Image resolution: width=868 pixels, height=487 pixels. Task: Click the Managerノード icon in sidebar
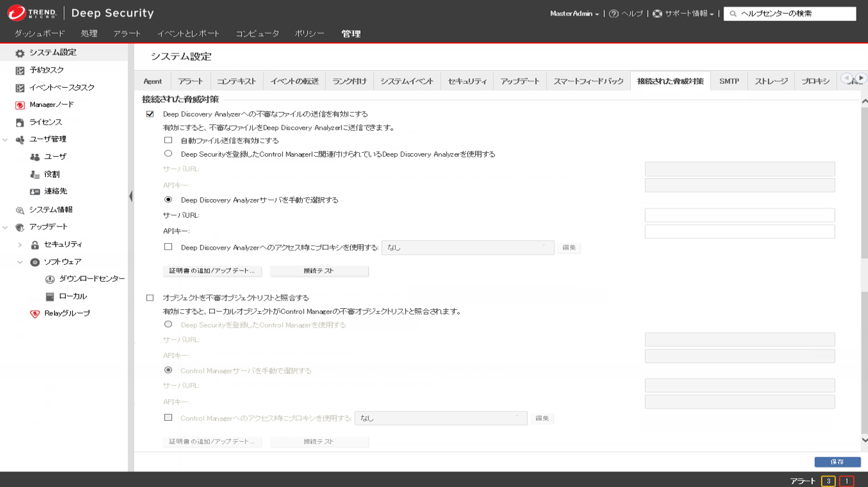[x=20, y=105]
